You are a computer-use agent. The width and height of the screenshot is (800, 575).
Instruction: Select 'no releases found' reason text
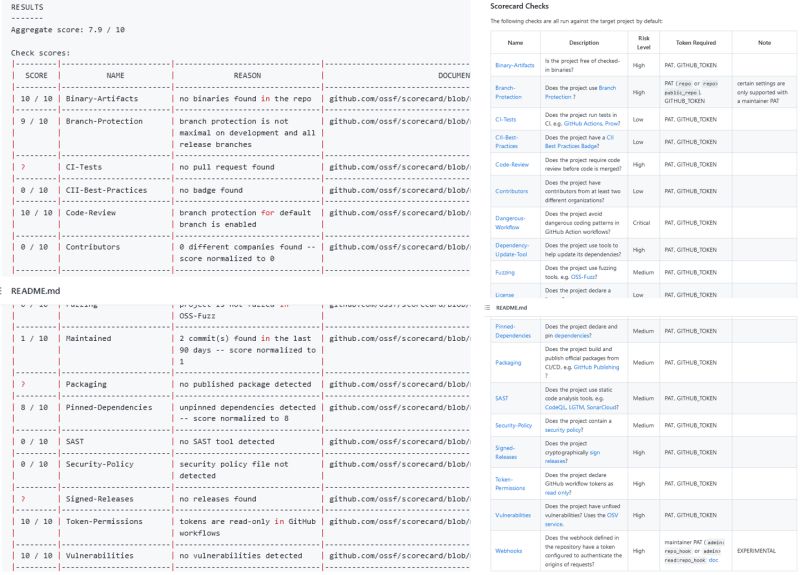click(x=218, y=499)
